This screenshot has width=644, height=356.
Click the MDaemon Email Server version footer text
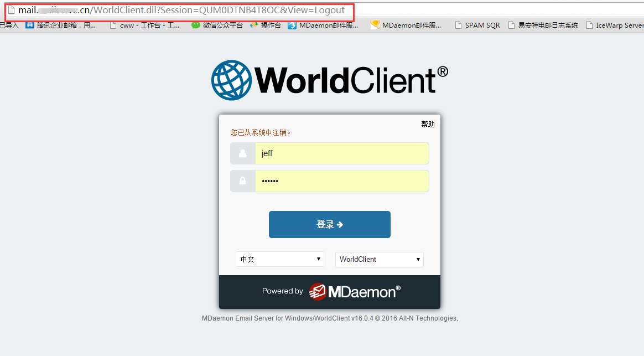pos(330,318)
